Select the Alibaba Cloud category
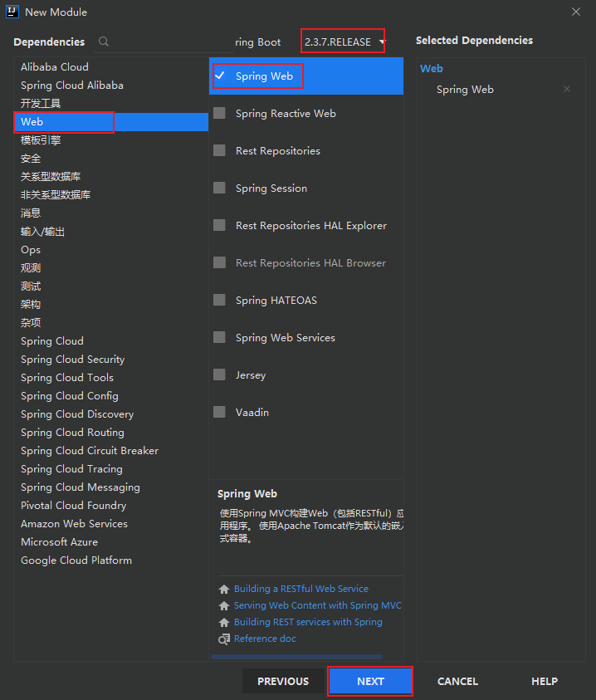Viewport: 596px width, 700px height. point(54,66)
